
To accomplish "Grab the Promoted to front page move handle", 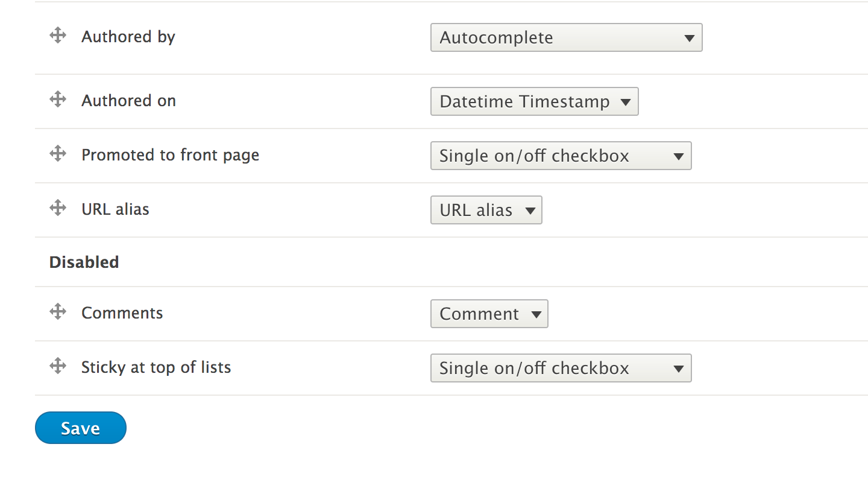I will point(58,154).
